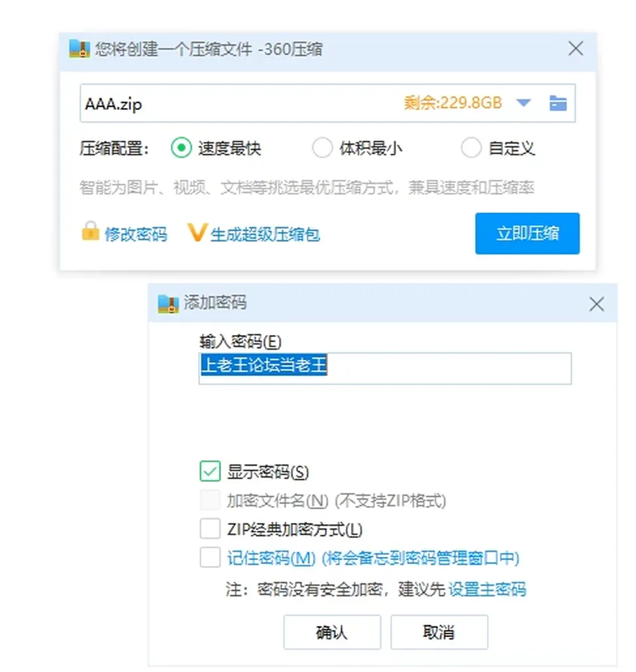Close the 您将创建一个压缩文件 window
636x672 pixels.
point(576,48)
